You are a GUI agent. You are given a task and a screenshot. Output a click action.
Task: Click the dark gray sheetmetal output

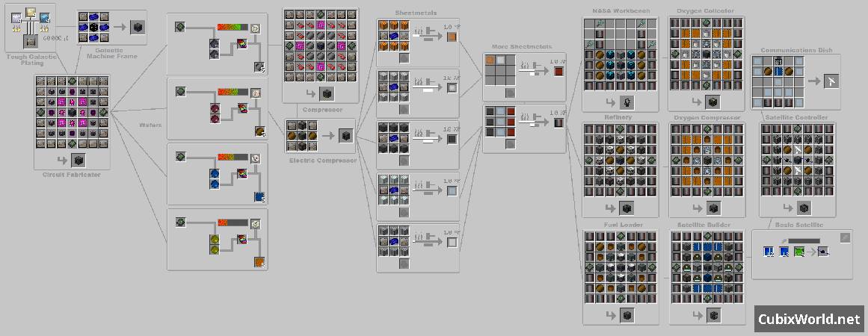pyautogui.click(x=452, y=139)
